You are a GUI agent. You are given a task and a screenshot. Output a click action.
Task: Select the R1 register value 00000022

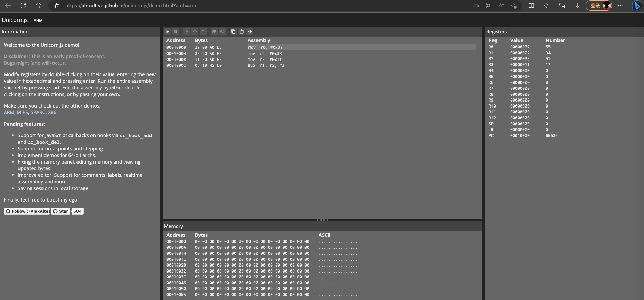[520, 53]
